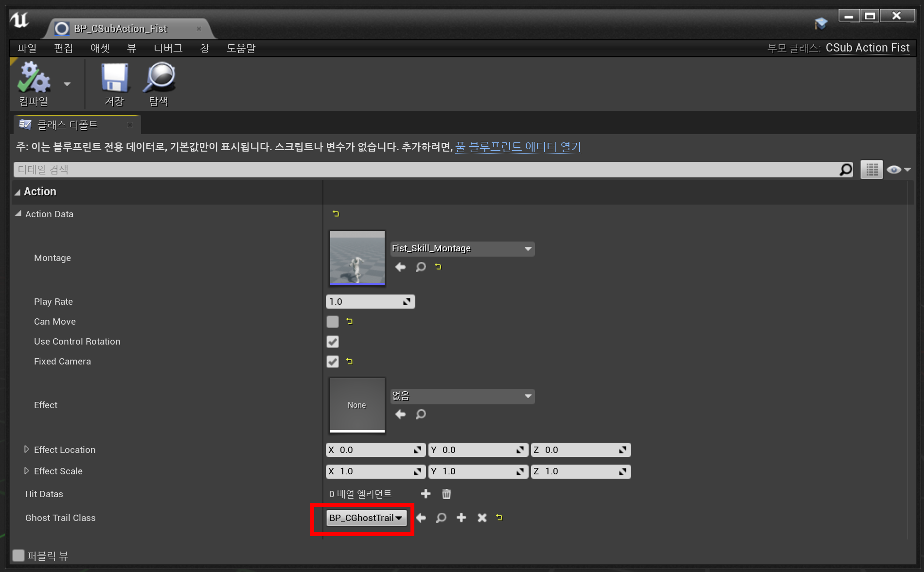The width and height of the screenshot is (924, 572).
Task: Open the File menu
Action: click(x=27, y=48)
